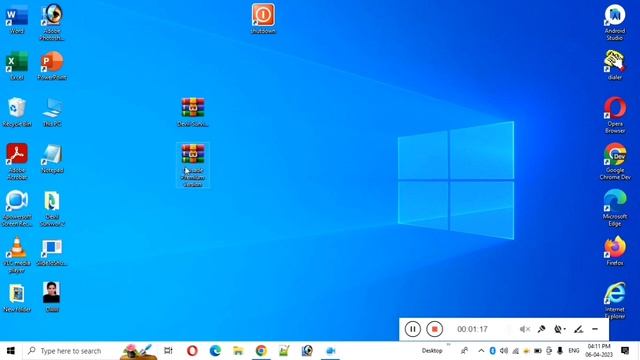
Task: Open the Adobe Acrobat shortcut
Action: tap(17, 162)
